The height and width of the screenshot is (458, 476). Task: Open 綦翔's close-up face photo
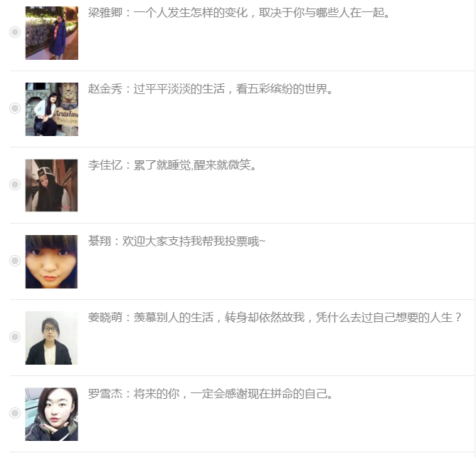(51, 261)
